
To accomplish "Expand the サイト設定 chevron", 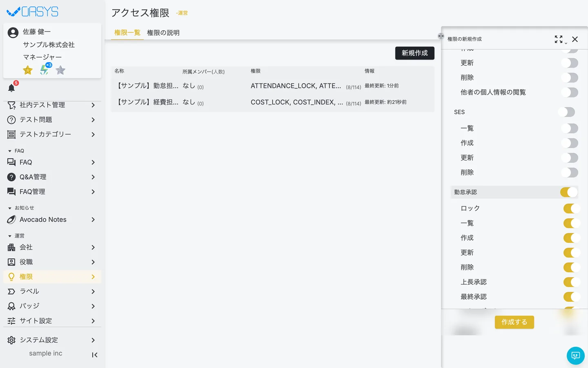I will 93,321.
